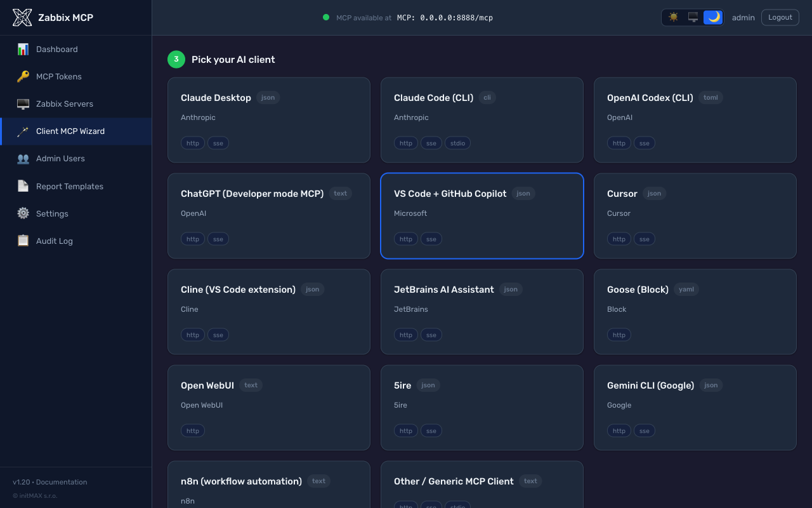The image size is (812, 508).
Task: Click the cli badge on Claude Code
Action: coord(487,98)
